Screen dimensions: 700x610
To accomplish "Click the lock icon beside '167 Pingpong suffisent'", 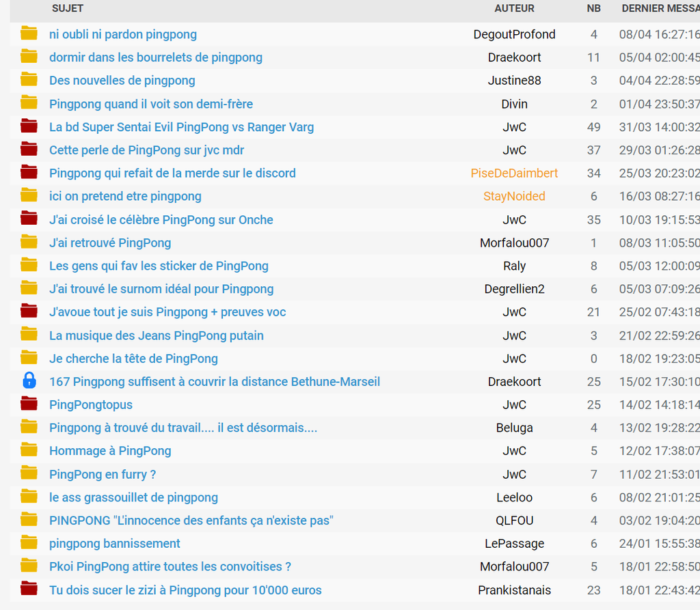I will click(29, 380).
